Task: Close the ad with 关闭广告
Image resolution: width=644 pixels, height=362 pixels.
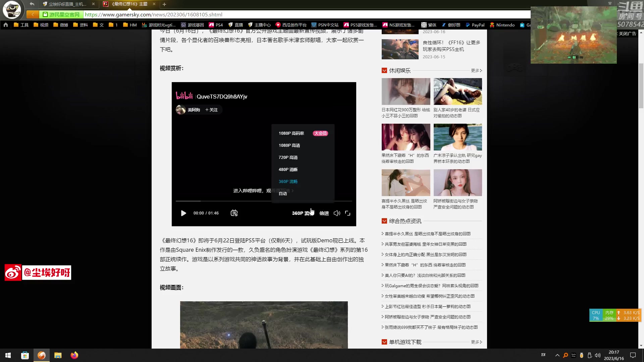Action: click(x=627, y=34)
